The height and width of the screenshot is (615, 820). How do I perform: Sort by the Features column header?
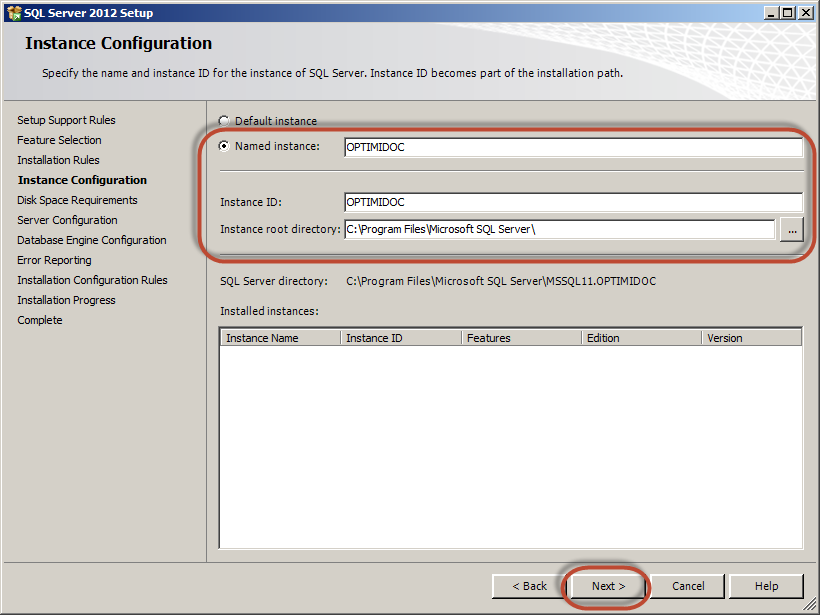point(519,338)
